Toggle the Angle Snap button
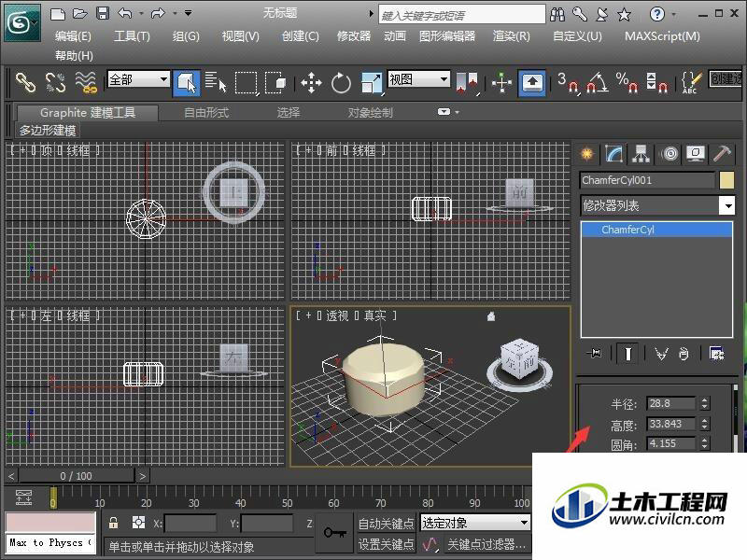 click(x=597, y=83)
